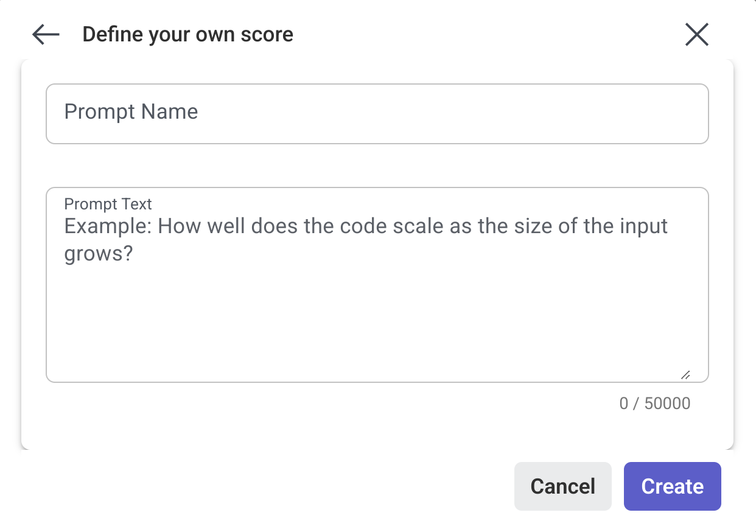The height and width of the screenshot is (532, 756).
Task: Dismiss the score dialog via the X
Action: pos(696,35)
